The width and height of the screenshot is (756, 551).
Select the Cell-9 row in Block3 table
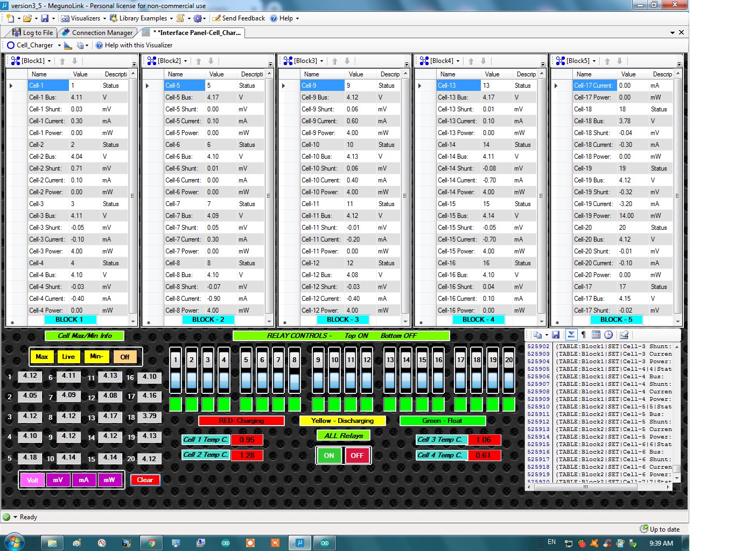point(322,86)
